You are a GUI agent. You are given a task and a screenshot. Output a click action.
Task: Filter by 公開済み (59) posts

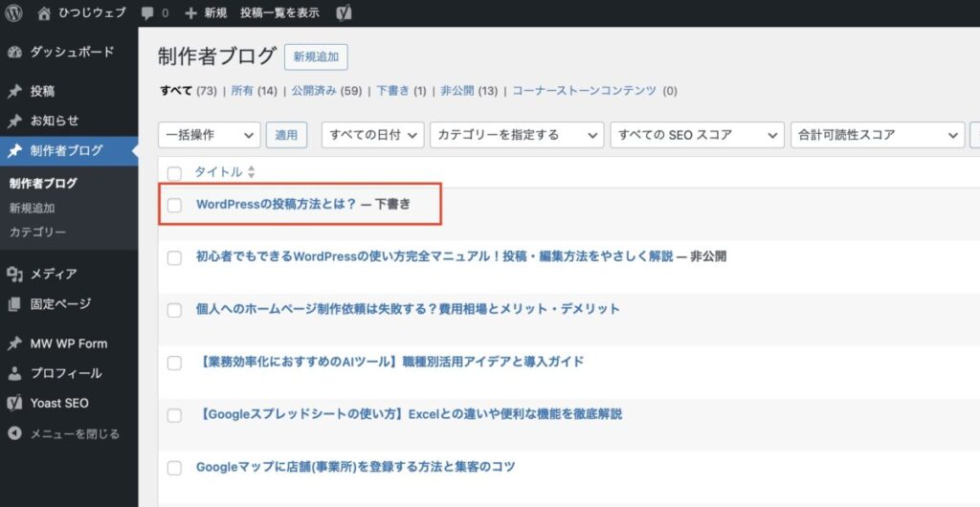[x=326, y=91]
